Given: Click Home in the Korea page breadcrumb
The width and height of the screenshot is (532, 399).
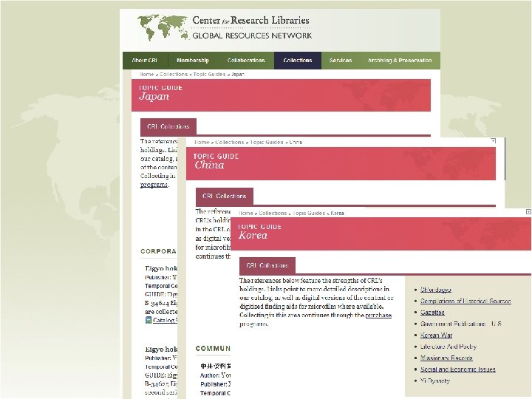Looking at the screenshot, I should pos(246,213).
